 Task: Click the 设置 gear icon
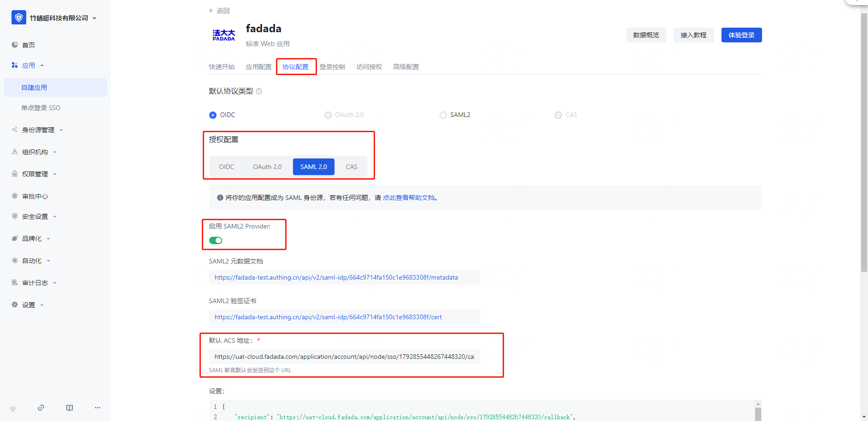point(15,305)
